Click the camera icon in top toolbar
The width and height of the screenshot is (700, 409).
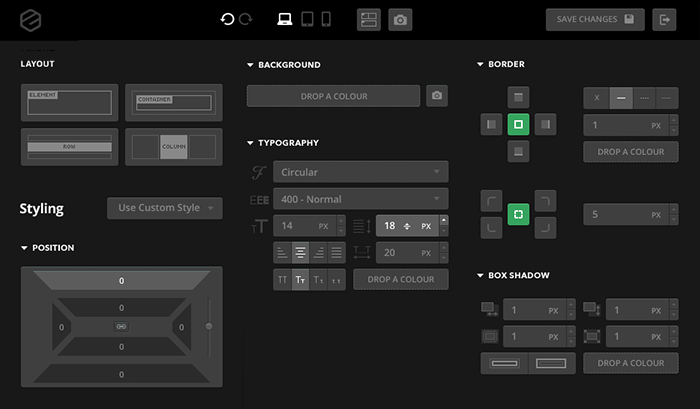[400, 20]
